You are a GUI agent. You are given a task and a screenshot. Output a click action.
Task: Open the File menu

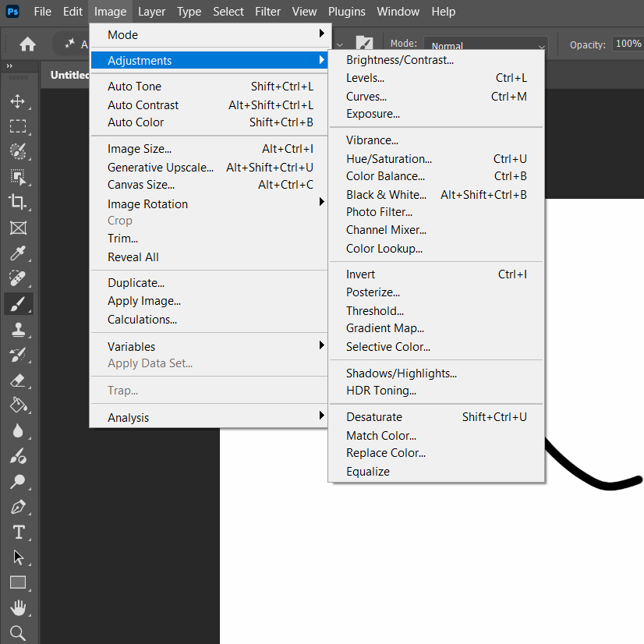[43, 12]
